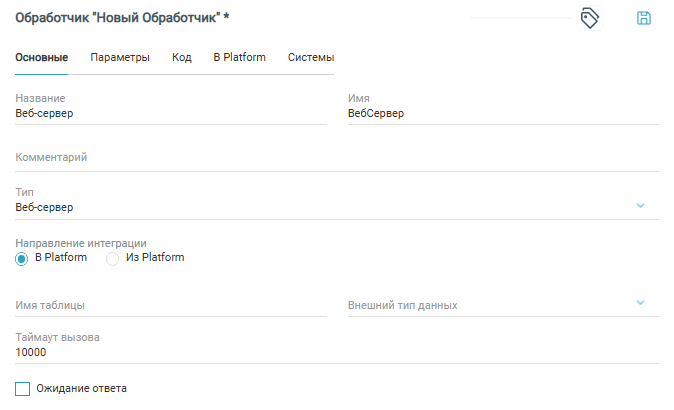Choose Из Platform integration direction

(x=113, y=258)
